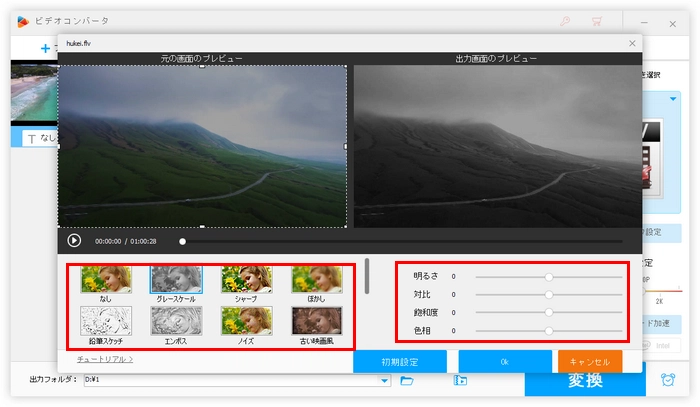The height and width of the screenshot is (407, 700).
Task: Confirm the effect with the Ok button
Action: (x=504, y=361)
